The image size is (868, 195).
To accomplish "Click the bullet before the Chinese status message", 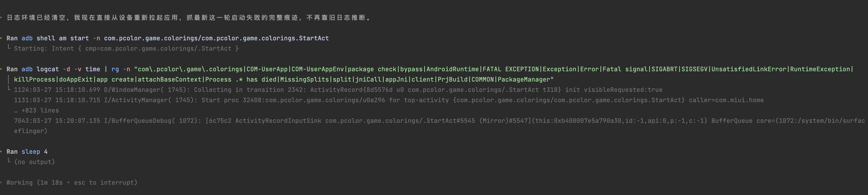I will [1, 18].
